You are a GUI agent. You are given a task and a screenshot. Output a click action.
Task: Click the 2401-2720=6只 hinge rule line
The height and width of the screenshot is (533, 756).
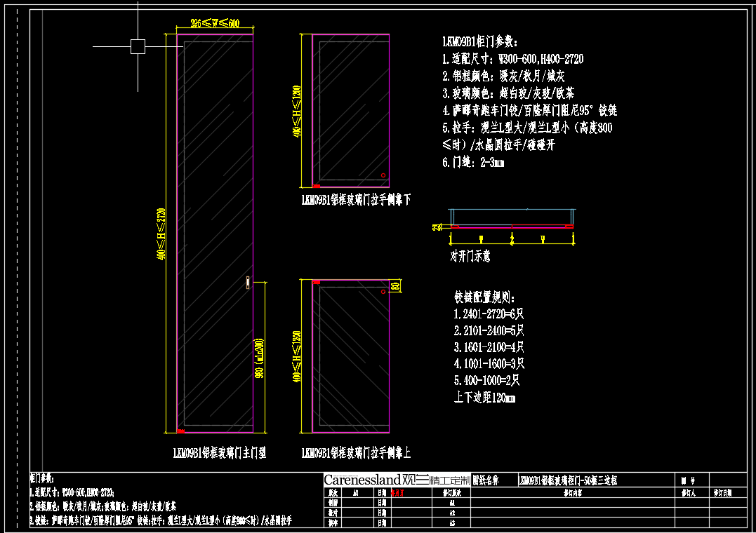(489, 313)
